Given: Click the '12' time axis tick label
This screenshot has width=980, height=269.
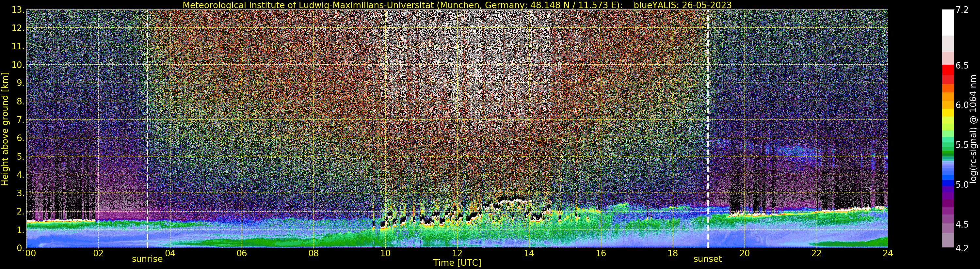Looking at the screenshot, I should pyautogui.click(x=457, y=253).
